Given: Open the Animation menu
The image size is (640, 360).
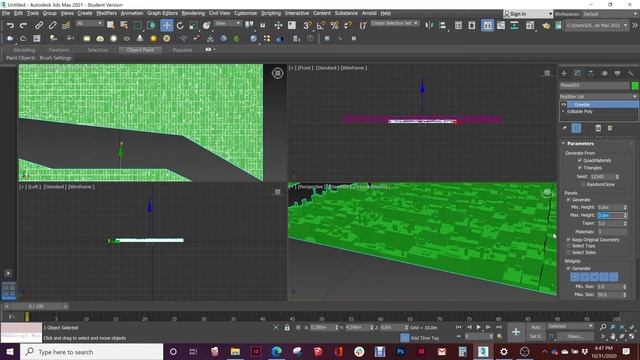Looking at the screenshot, I should point(132,13).
